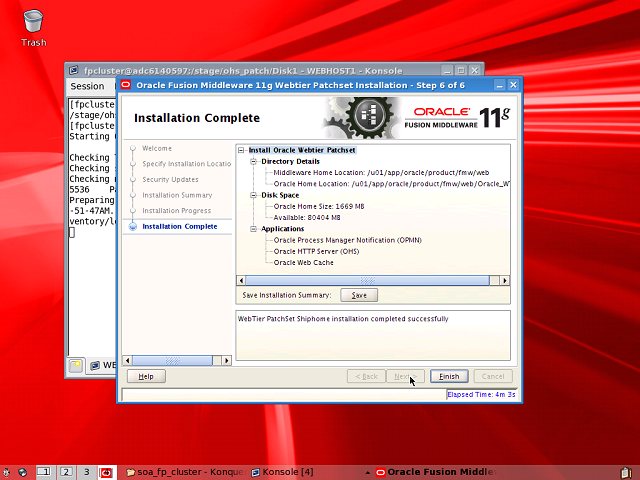Select the Available 80404 MB row

307,218
